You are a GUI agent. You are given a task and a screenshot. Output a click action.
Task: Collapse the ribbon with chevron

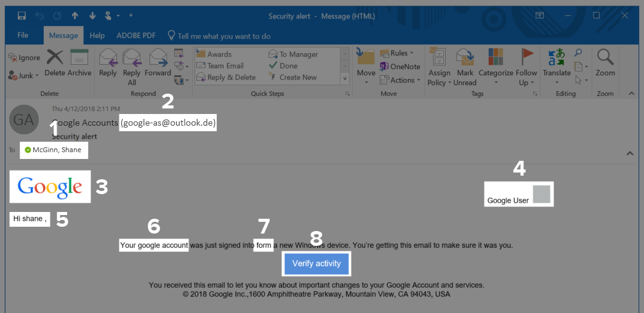click(631, 94)
